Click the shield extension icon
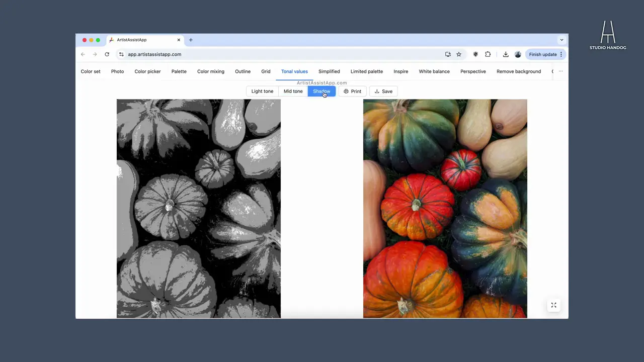Viewport: 644px width, 362px height. point(475,54)
